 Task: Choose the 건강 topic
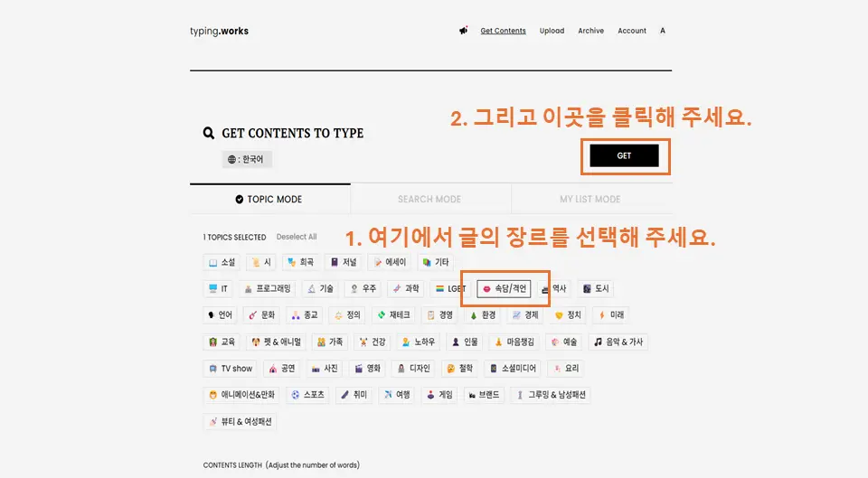click(x=373, y=342)
